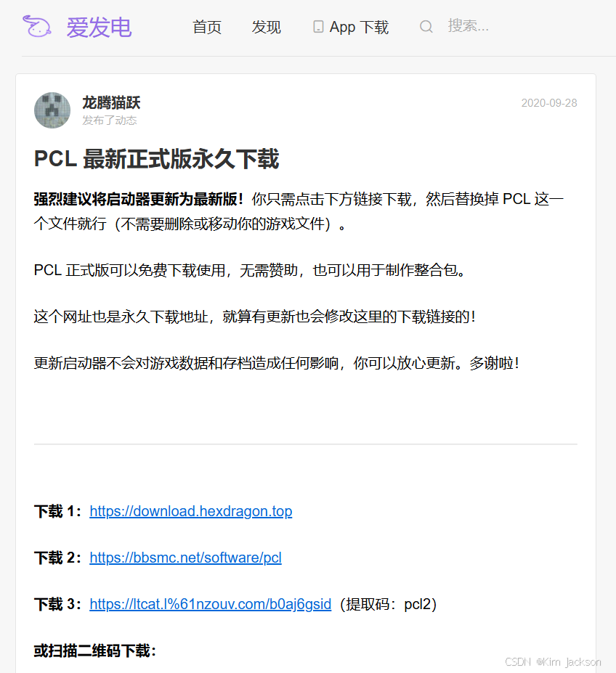
Task: Click the 提取码 pcl2 text
Action: [389, 604]
